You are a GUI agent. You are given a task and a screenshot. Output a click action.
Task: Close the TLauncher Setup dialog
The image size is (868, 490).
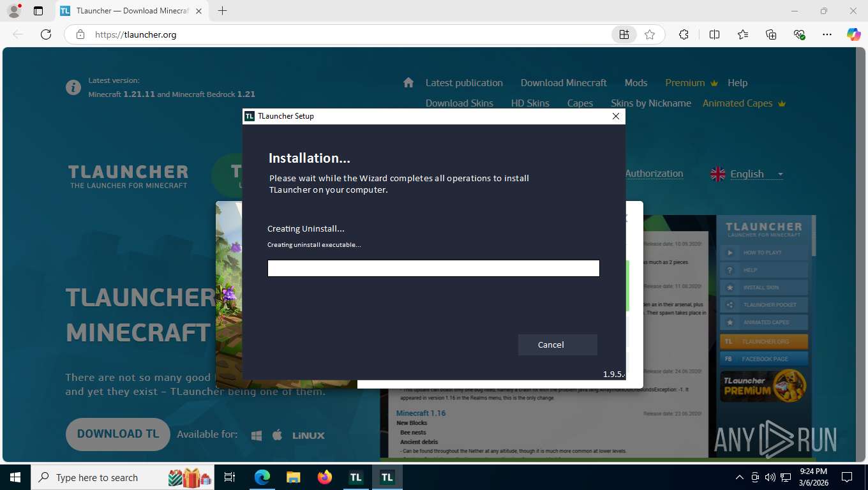click(616, 116)
